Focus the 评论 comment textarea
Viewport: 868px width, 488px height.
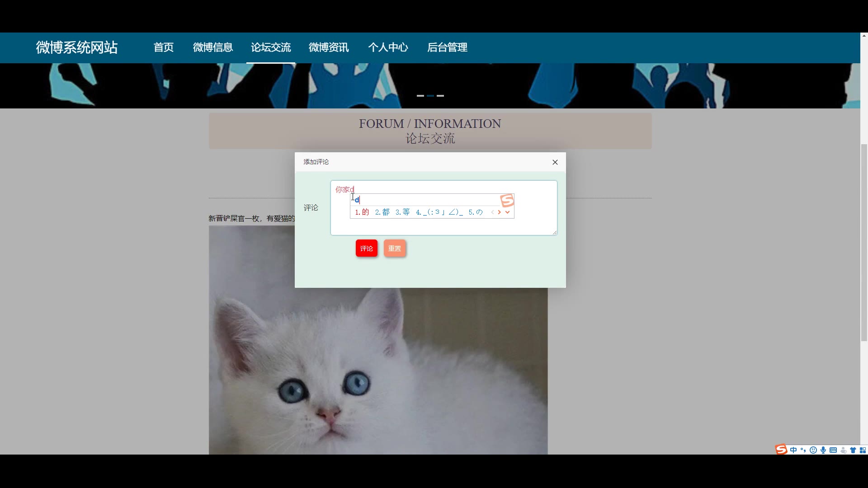[444, 208]
